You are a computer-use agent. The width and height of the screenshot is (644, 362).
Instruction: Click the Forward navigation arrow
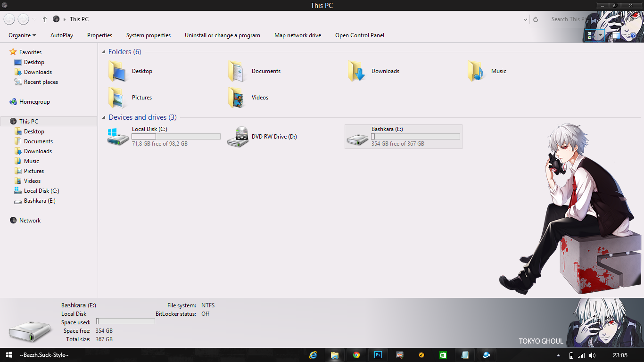23,19
